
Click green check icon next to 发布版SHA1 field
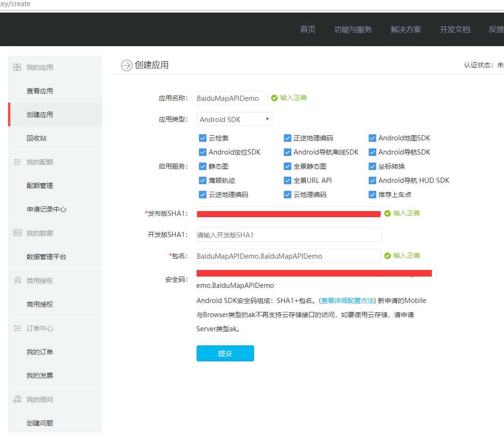(x=388, y=213)
